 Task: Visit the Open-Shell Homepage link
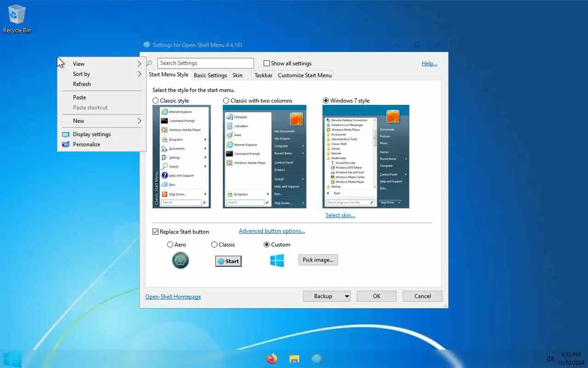click(173, 297)
